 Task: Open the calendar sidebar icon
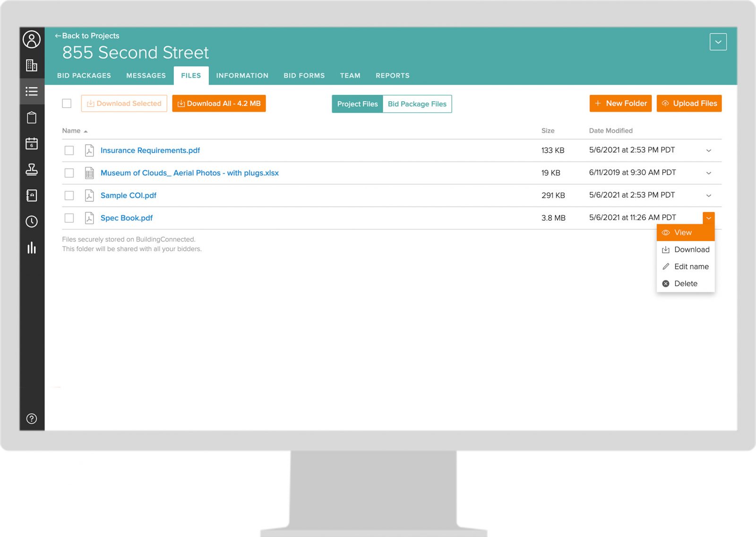[32, 143]
